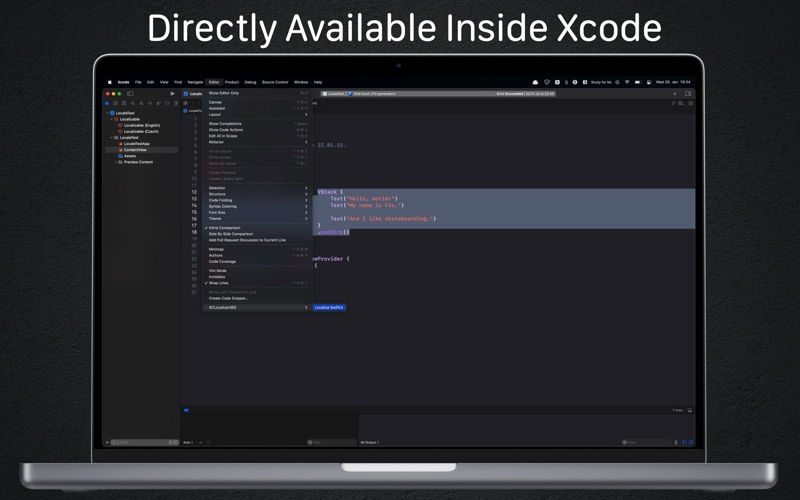Choose Show Completions menu item

(x=255, y=124)
